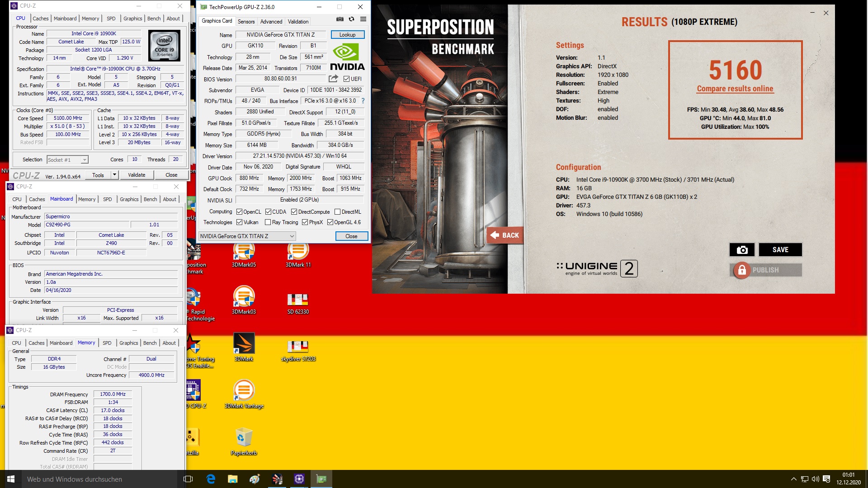Click the Lookup button in GPU-Z

point(347,35)
